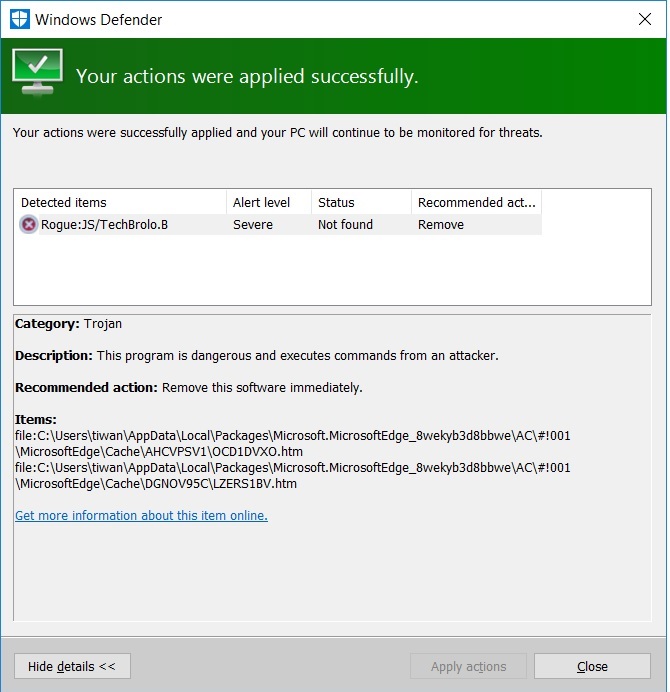The width and height of the screenshot is (670, 692).
Task: Click the Recommended act... column header
Action: click(x=477, y=203)
